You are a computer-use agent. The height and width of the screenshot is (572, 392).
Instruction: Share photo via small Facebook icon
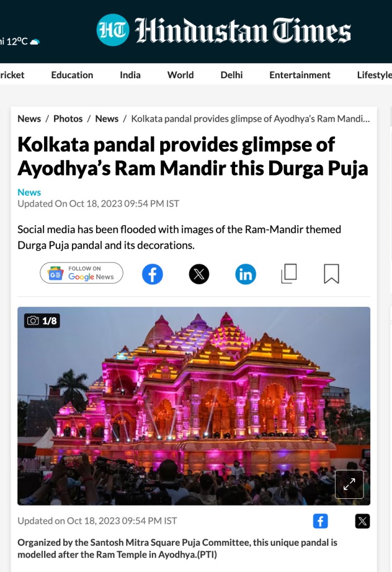321,521
